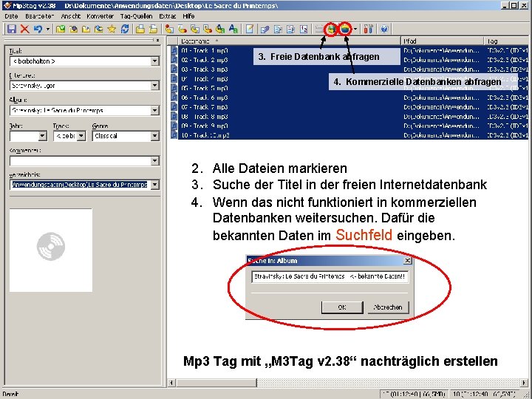Click the yellow star Favorites icon

(x=112, y=29)
